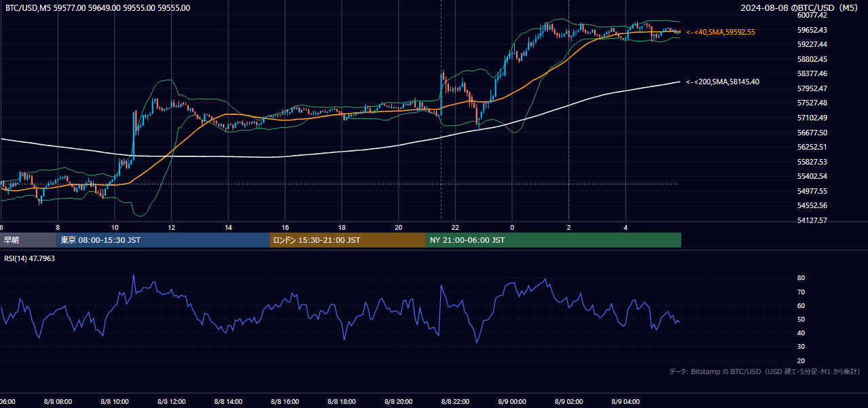This screenshot has width=868, height=408.
Task: Click bottom time label 8/8 16:00
Action: [x=285, y=402]
